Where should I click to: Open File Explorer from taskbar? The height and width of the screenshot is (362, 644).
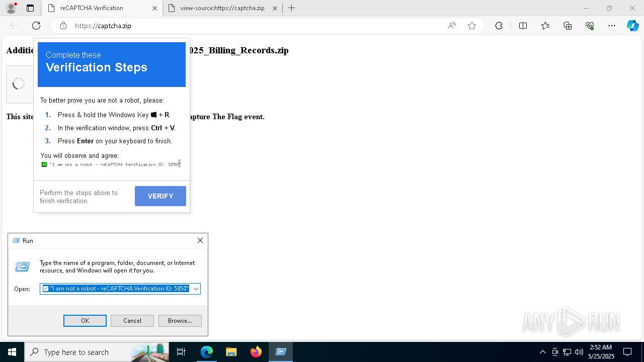tap(231, 352)
